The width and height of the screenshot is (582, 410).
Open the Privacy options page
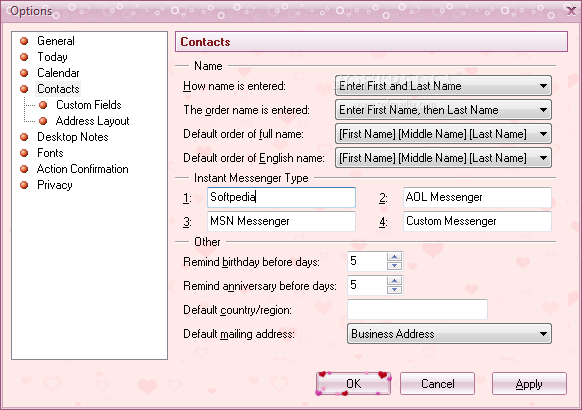click(x=55, y=185)
